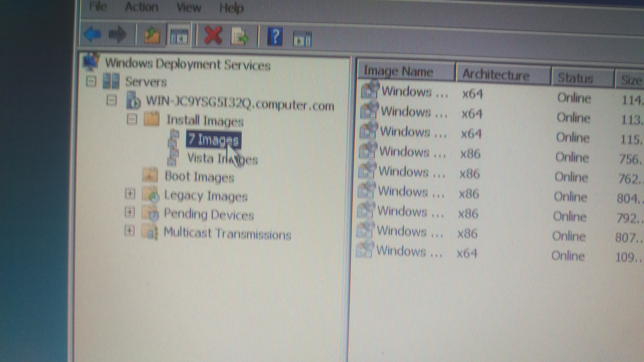644x362 pixels.
Task: Click the Export List toolbar icon
Action: [239, 37]
